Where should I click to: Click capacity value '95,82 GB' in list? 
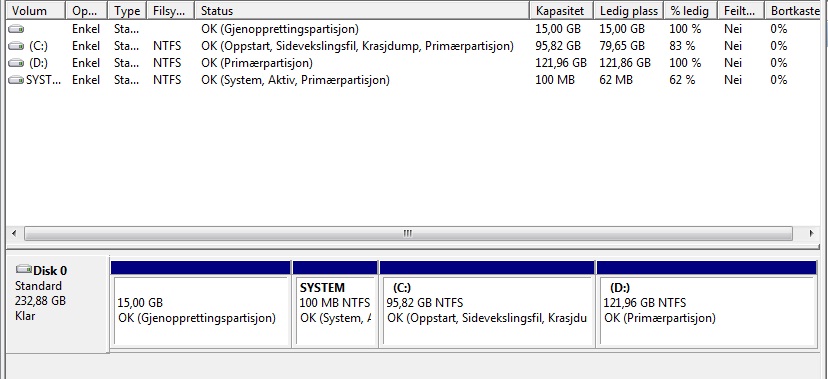[558, 46]
